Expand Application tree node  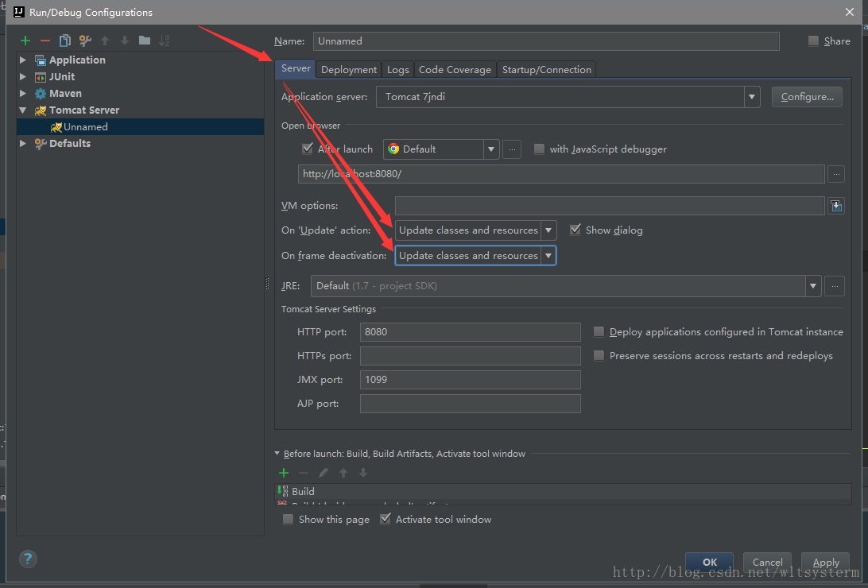click(23, 60)
